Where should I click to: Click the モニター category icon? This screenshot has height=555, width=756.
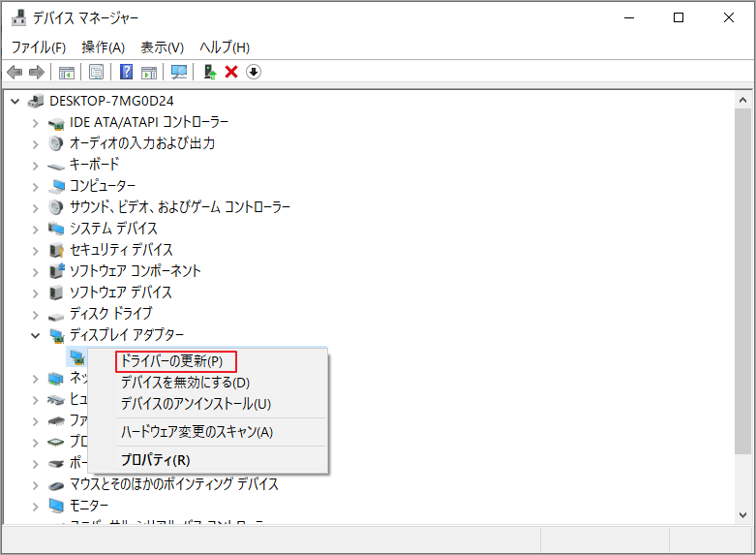click(x=56, y=506)
